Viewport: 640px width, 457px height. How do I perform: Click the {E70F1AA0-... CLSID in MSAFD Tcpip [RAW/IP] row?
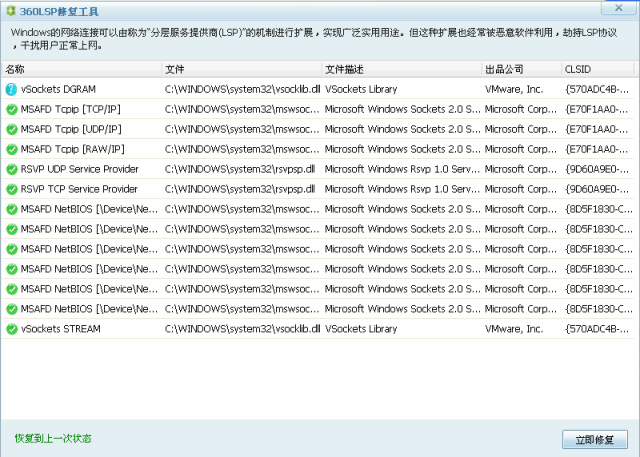[x=597, y=149]
